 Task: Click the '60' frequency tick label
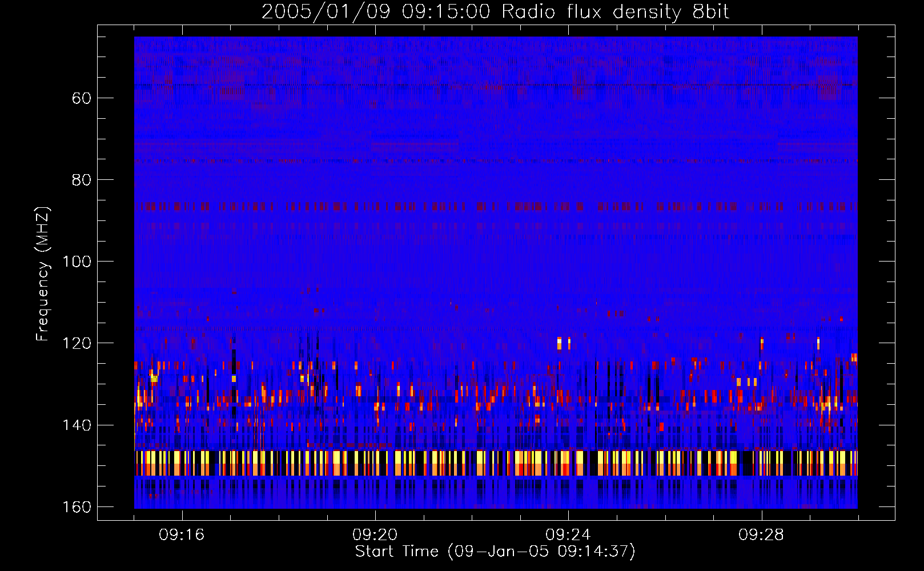(x=82, y=98)
